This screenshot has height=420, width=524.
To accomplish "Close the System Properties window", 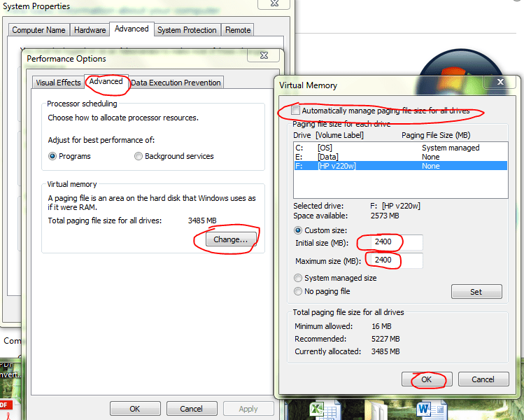I will [274, 3].
